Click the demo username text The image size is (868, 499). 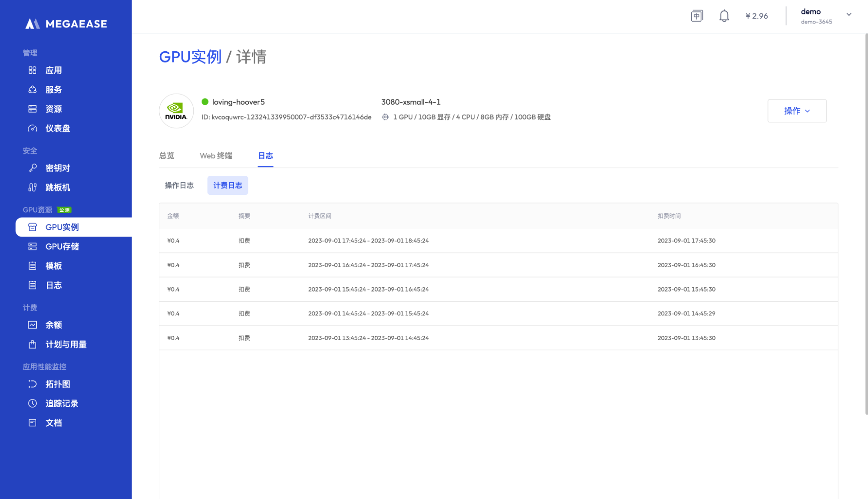pyautogui.click(x=811, y=12)
